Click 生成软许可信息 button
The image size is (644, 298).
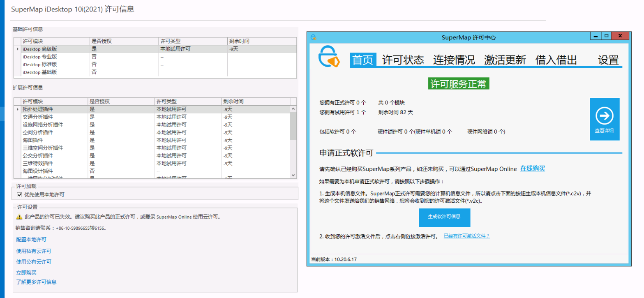pyautogui.click(x=445, y=217)
